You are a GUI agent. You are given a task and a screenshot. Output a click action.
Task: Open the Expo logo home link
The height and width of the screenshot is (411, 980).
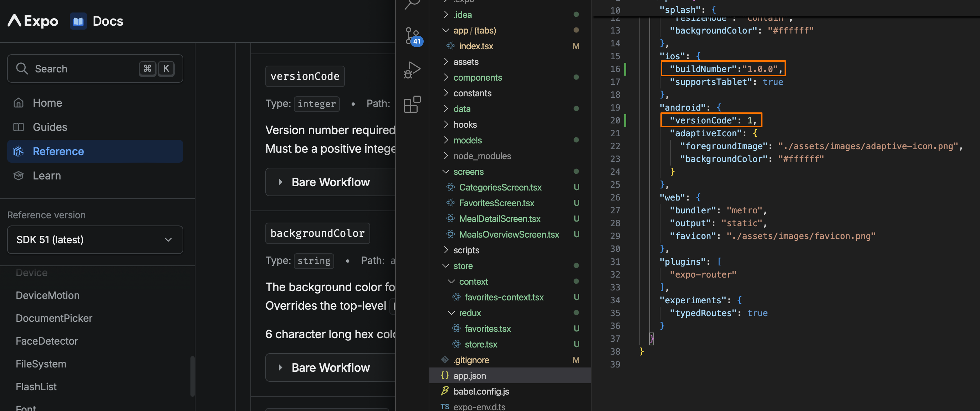33,21
